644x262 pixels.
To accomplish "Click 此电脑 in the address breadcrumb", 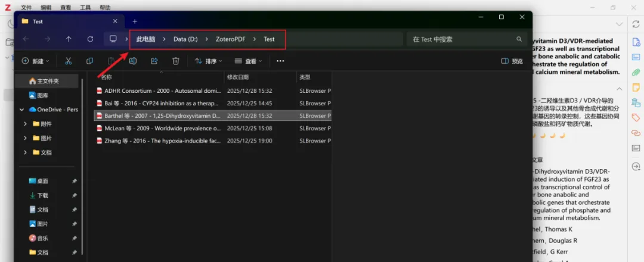I will point(146,39).
